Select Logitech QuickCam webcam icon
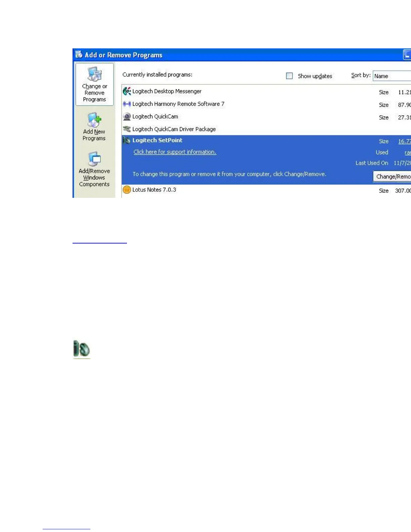Screen dimensions: 411x532 pos(127,117)
